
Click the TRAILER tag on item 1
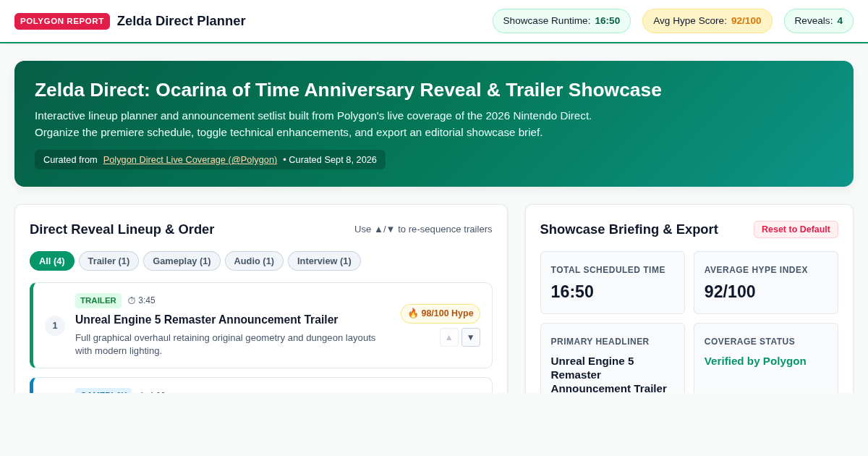pos(98,300)
